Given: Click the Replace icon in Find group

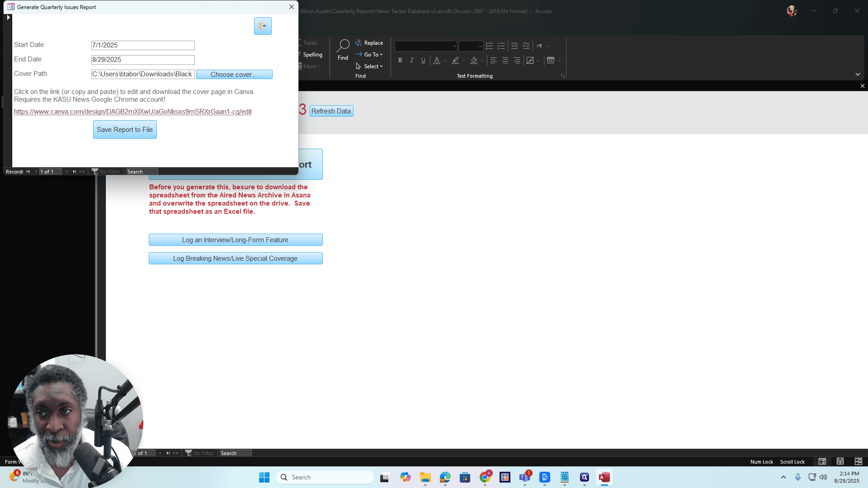Looking at the screenshot, I should [359, 42].
